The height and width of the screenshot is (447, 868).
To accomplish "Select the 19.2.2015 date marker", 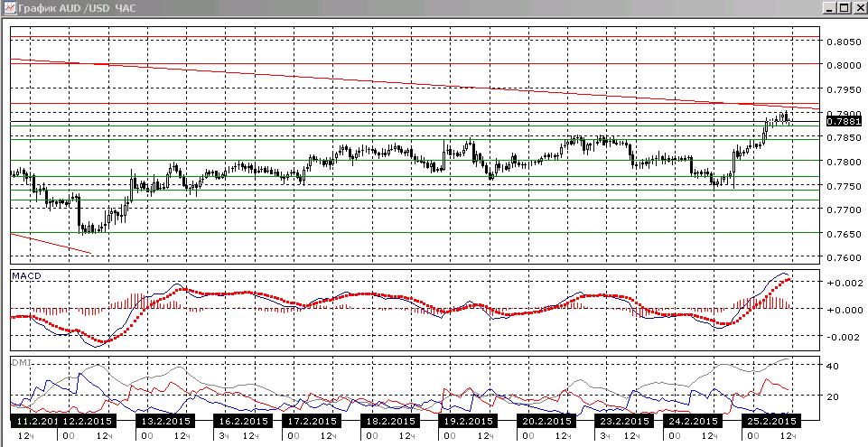I will (466, 421).
